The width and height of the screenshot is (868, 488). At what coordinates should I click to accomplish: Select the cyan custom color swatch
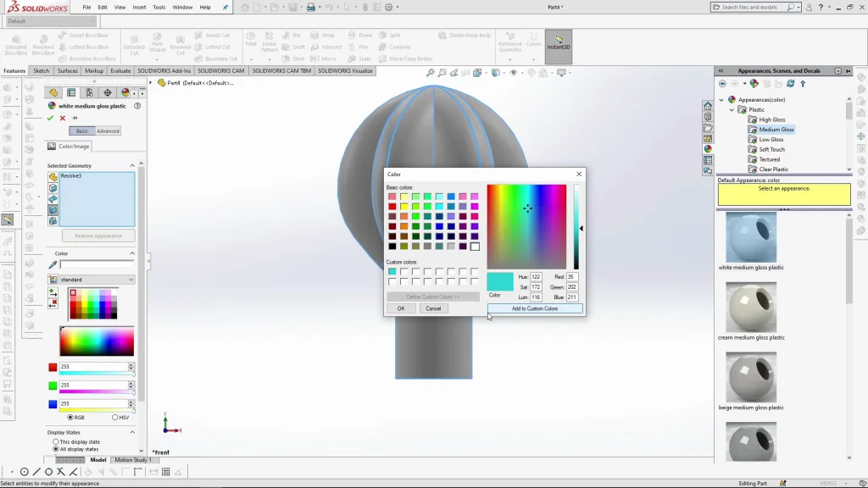(x=392, y=272)
